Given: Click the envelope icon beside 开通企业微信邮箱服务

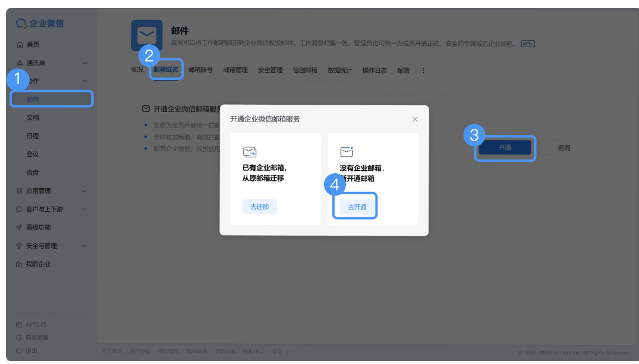Looking at the screenshot, I should click(x=146, y=109).
